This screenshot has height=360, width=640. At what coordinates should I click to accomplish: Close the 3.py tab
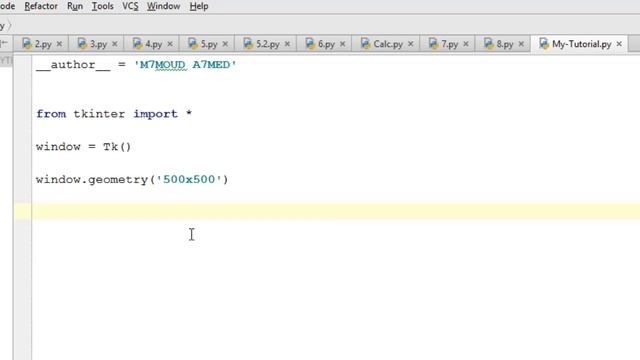click(115, 44)
